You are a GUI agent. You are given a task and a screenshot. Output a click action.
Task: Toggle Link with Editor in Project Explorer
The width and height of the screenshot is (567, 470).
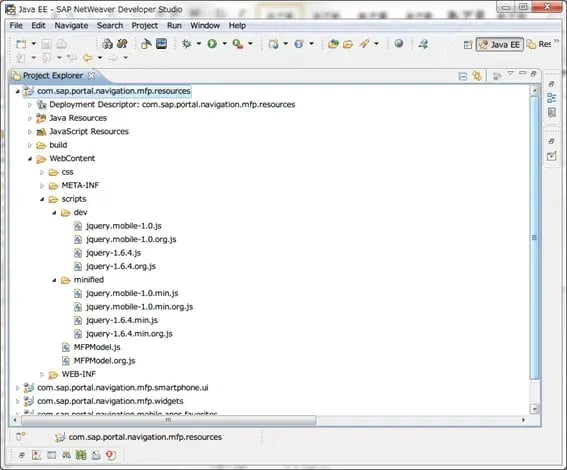[x=477, y=76]
